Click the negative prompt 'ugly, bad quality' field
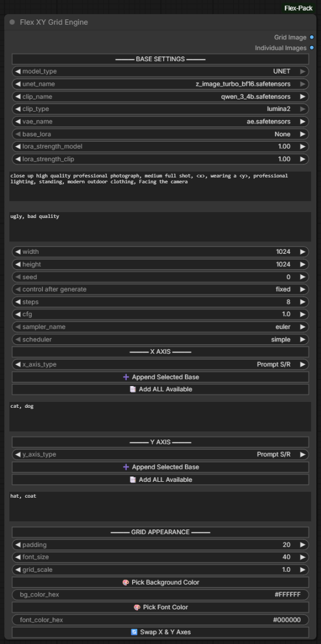Screen dimensions: 321x644 click(160, 227)
